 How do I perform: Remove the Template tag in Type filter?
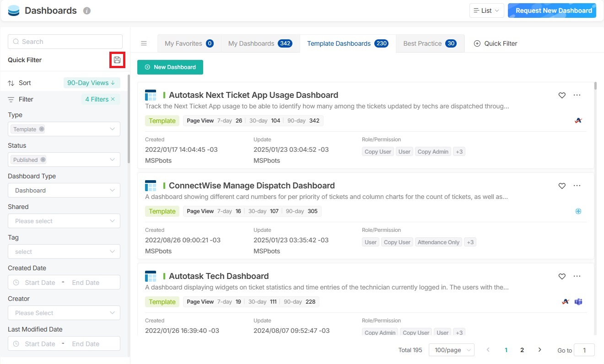click(42, 129)
